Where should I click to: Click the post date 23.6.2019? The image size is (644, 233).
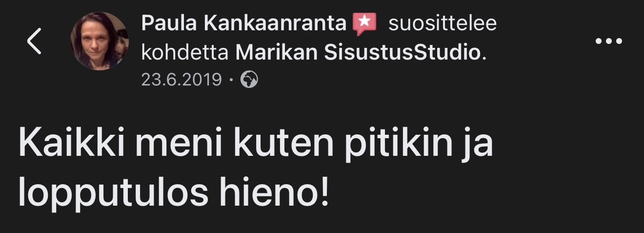point(181,79)
